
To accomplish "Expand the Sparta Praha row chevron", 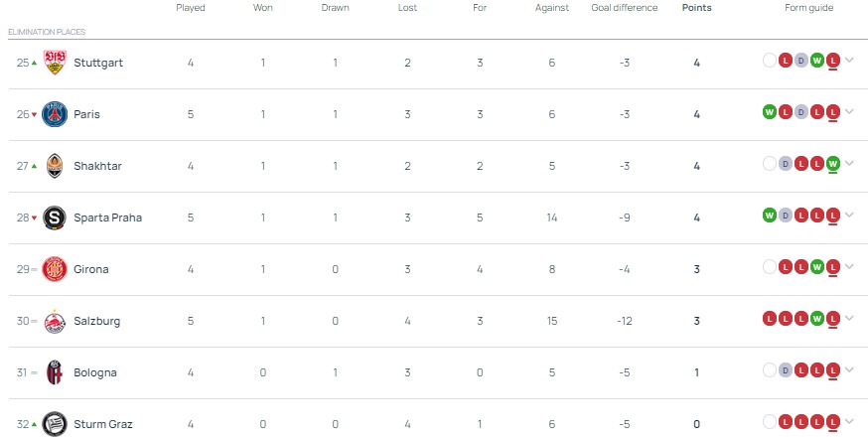I will (x=849, y=215).
